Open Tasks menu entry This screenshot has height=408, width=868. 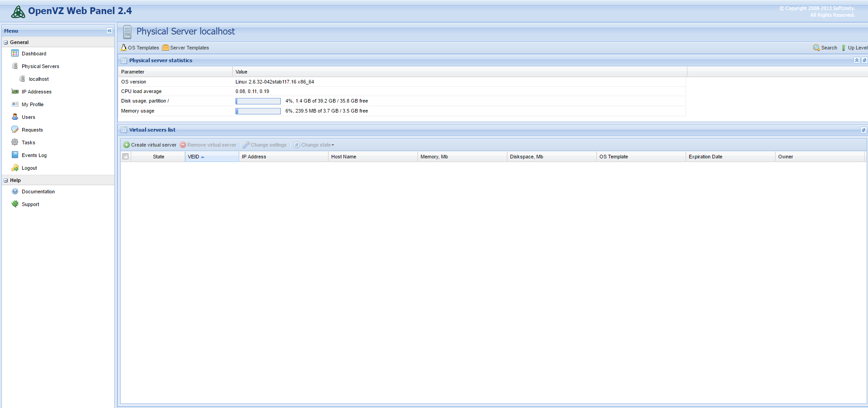[x=29, y=143]
